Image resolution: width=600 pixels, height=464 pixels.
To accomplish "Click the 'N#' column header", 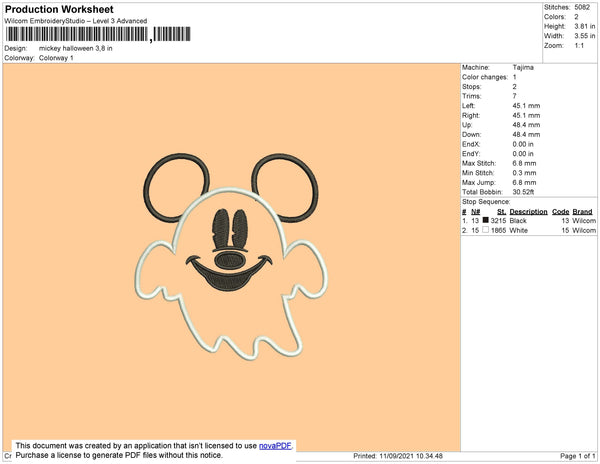I will (x=475, y=212).
